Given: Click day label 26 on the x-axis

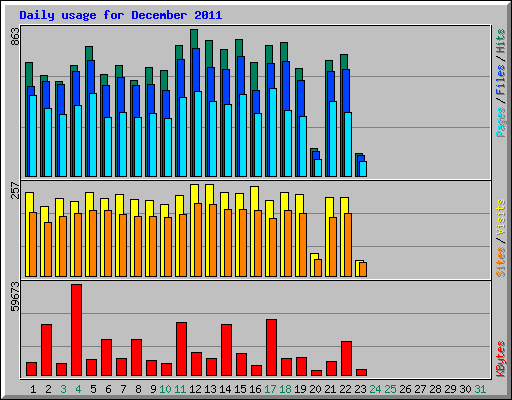Looking at the screenshot, I should point(405,389).
